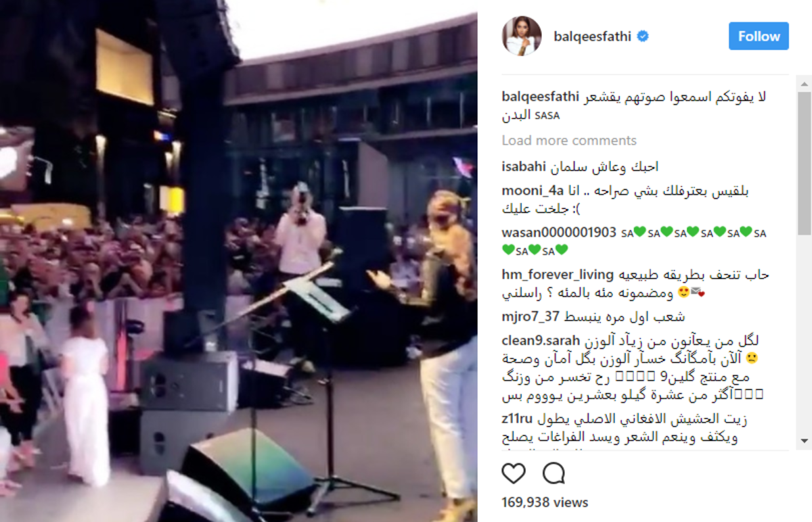The height and width of the screenshot is (522, 812).
Task: Open balqeesfathi username in header
Action: [592, 37]
